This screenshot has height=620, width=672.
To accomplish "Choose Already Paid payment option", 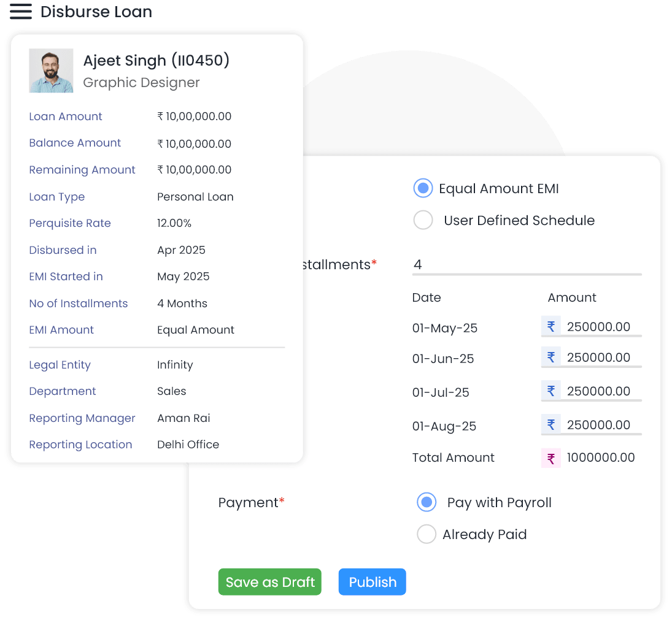I will (426, 534).
